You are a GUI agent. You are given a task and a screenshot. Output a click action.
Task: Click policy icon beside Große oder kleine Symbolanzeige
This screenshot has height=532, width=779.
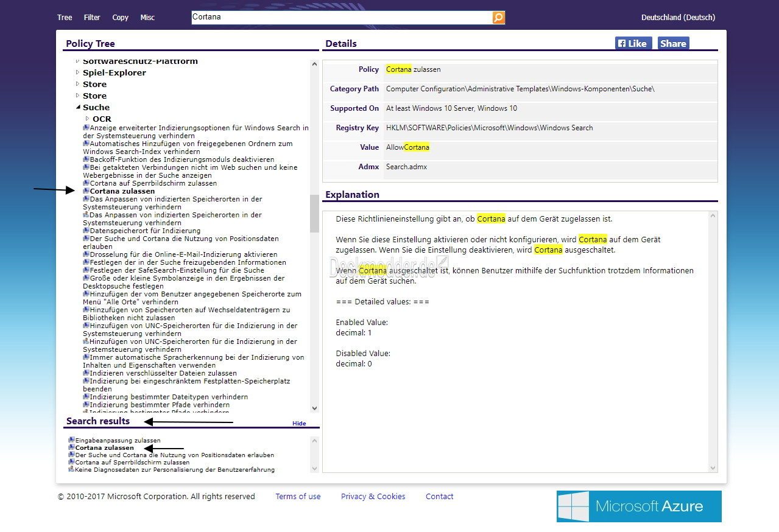pyautogui.click(x=86, y=278)
